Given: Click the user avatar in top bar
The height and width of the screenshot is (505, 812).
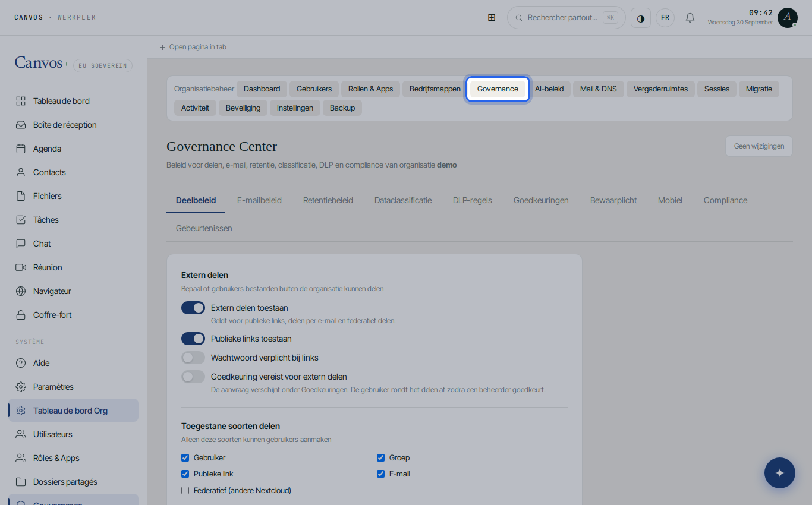Looking at the screenshot, I should coord(788,18).
